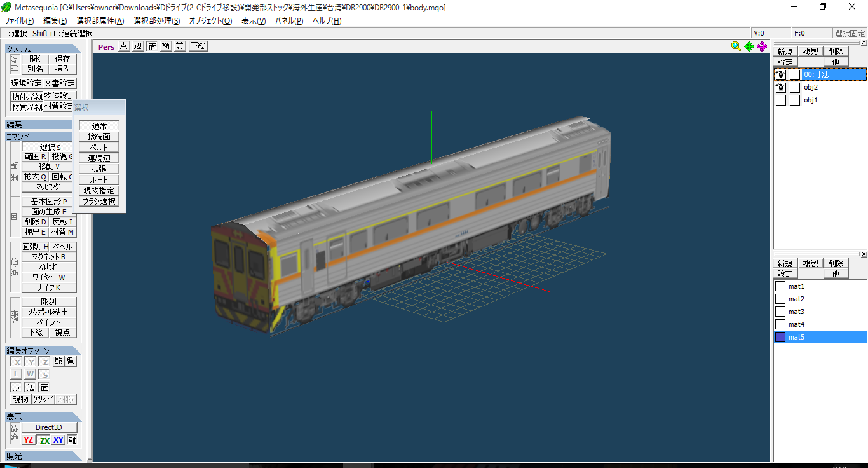This screenshot has width=868, height=468.
Task: Click the 別名 save-as button
Action: [x=35, y=69]
